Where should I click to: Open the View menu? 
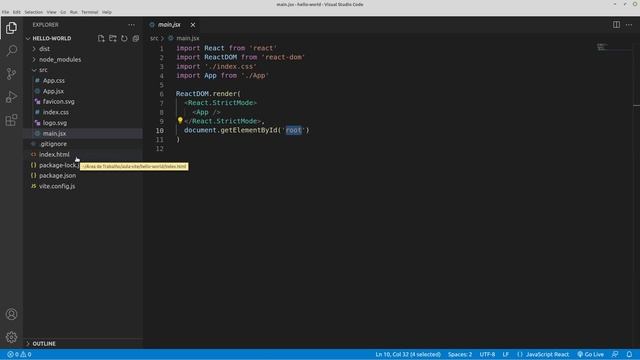(x=51, y=12)
